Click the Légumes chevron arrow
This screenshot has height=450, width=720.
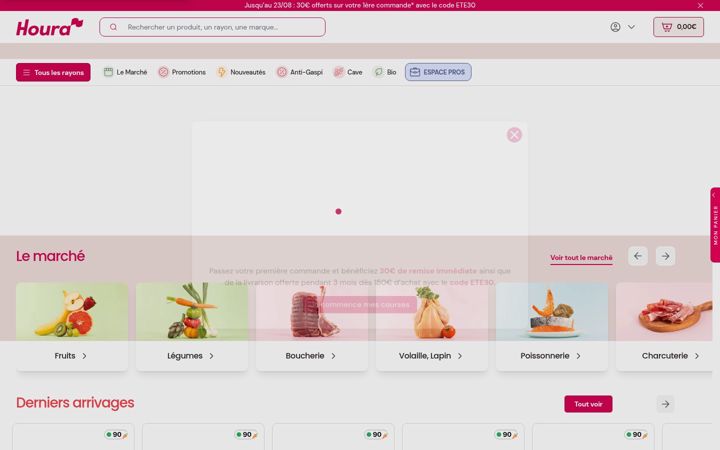(211, 356)
